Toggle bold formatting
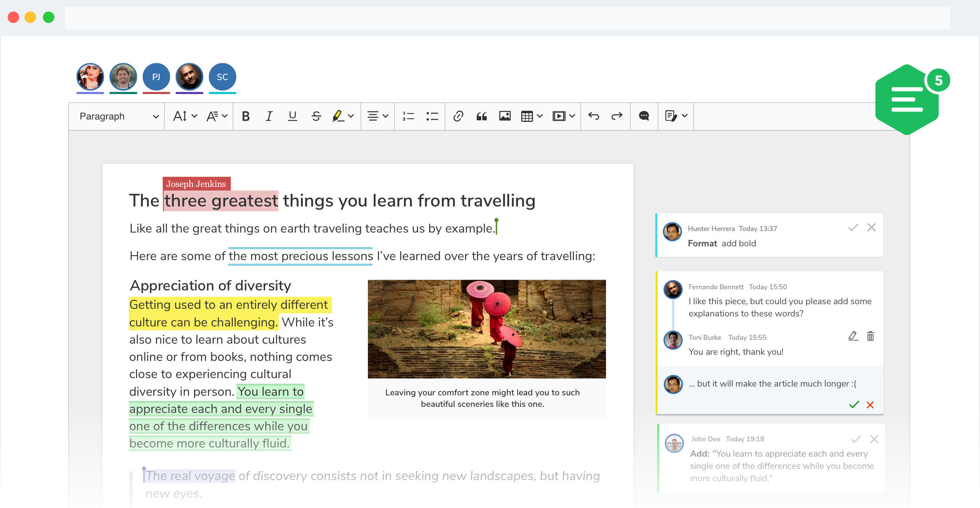 pyautogui.click(x=246, y=116)
